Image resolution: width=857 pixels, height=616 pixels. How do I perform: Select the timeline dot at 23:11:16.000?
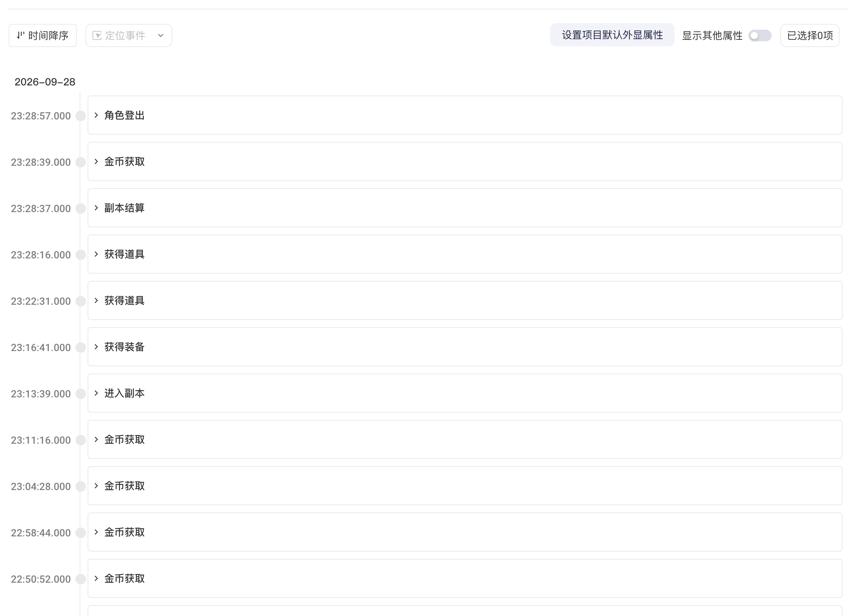pyautogui.click(x=80, y=440)
